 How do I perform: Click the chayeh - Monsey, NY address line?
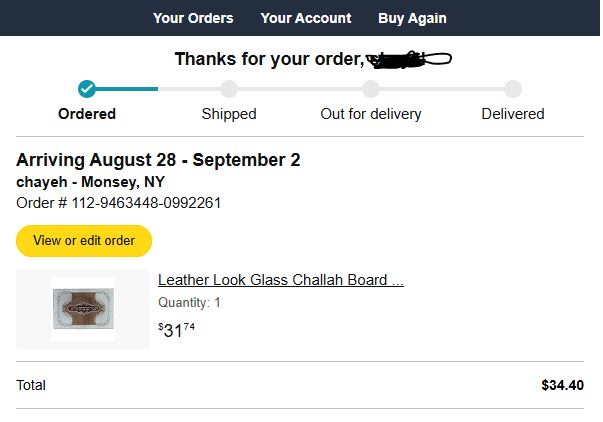91,182
